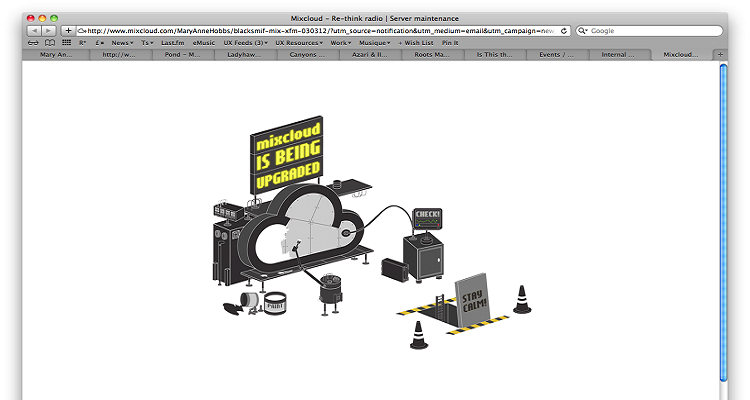Viewport: 750px width, 400px height.
Task: Switch to the Events / ... tab
Action: [x=556, y=55]
